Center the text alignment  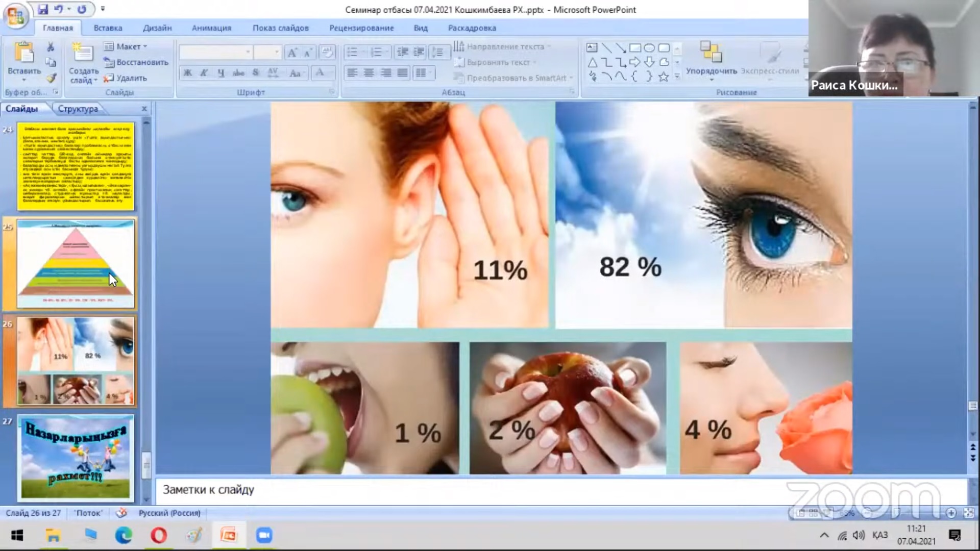[369, 73]
